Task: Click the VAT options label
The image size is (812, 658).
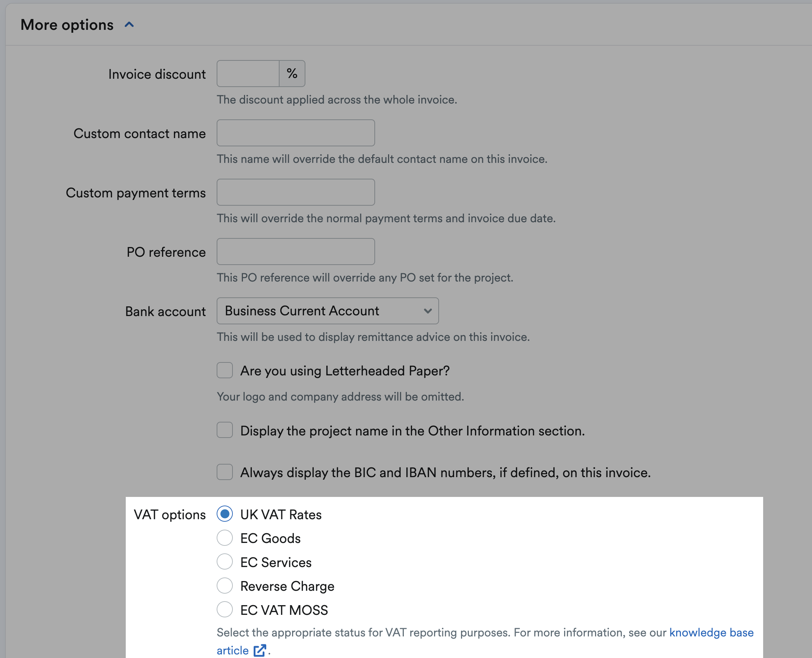Action: (170, 515)
